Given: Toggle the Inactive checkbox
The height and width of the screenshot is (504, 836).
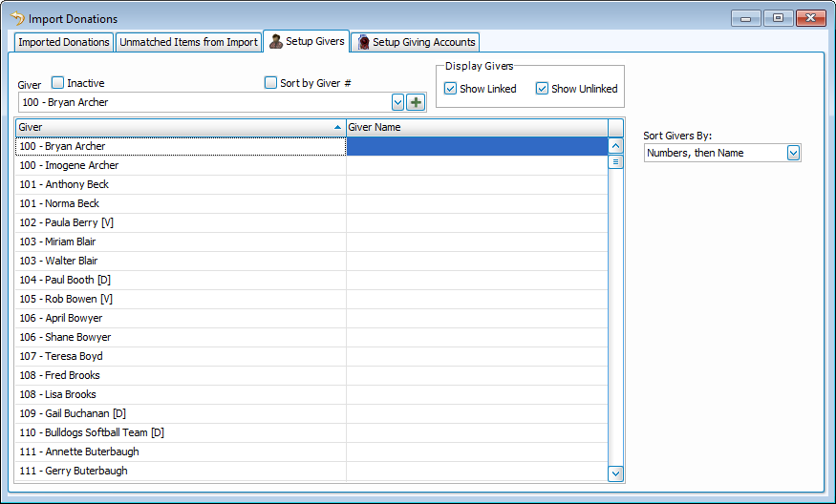Looking at the screenshot, I should coord(58,83).
